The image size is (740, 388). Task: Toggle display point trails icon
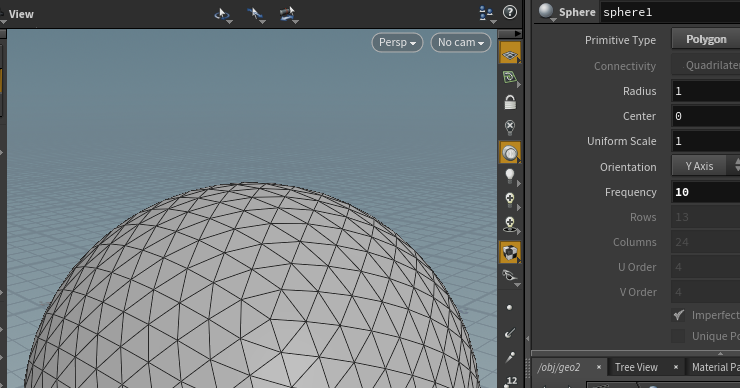click(x=510, y=357)
